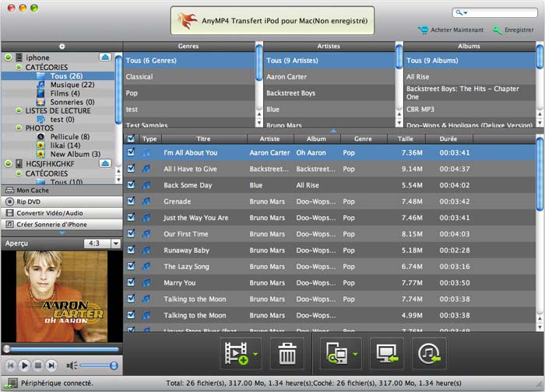Uncheck the Back Some Day checkbox
Screen dimensions: 545x392
[x=131, y=185]
